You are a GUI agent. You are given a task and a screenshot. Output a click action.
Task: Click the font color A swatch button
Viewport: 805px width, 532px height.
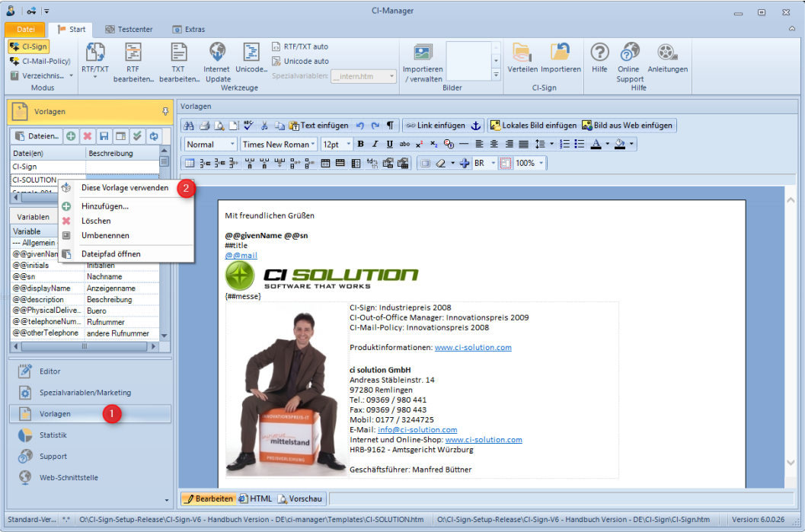pos(596,144)
